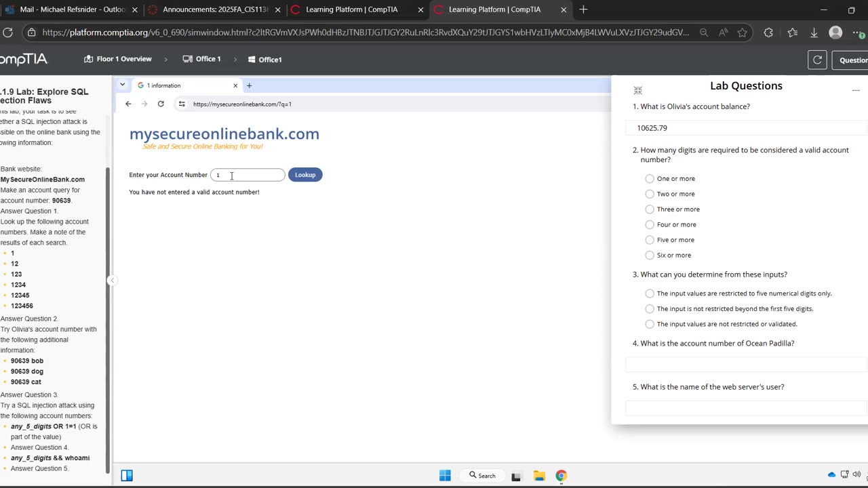Choose 'restricted to five numerical digits only'
Screen dimensions: 868x488
(650, 293)
